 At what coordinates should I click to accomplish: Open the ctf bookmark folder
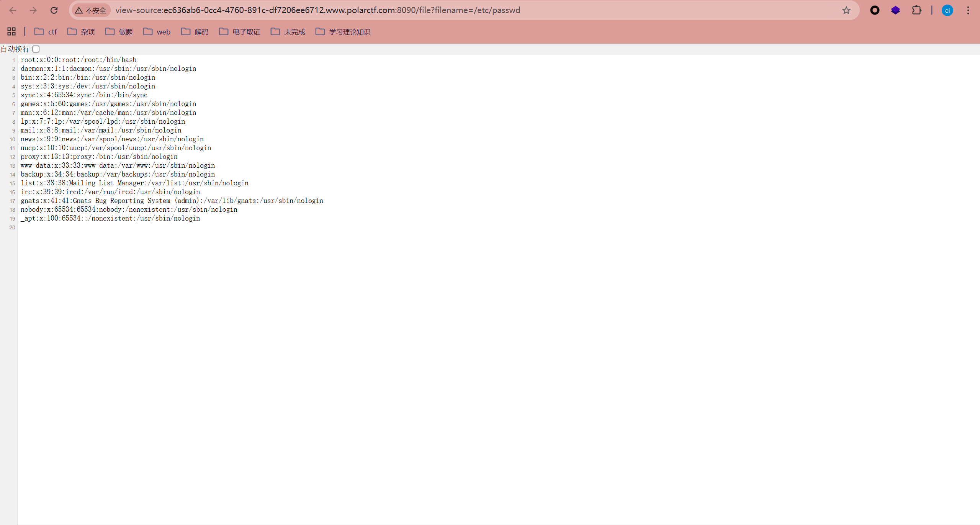46,32
